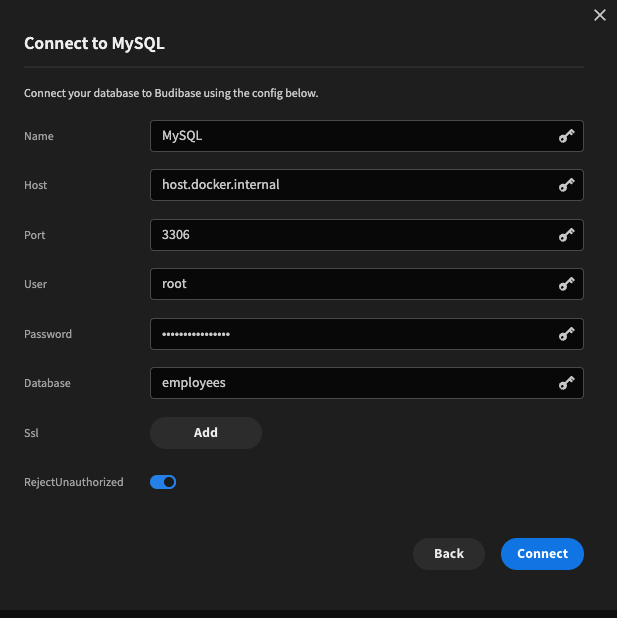The height and width of the screenshot is (618, 617).
Task: Click the Host label
Action: tap(35, 185)
